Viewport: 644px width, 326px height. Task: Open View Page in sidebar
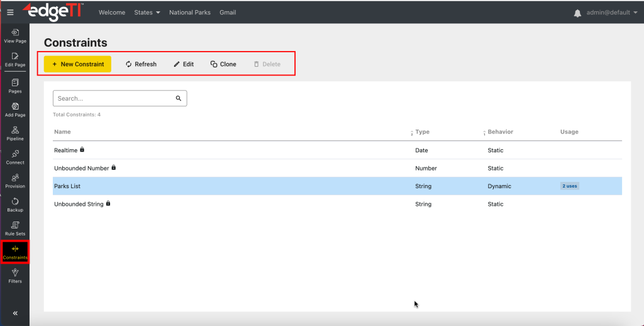[15, 36]
